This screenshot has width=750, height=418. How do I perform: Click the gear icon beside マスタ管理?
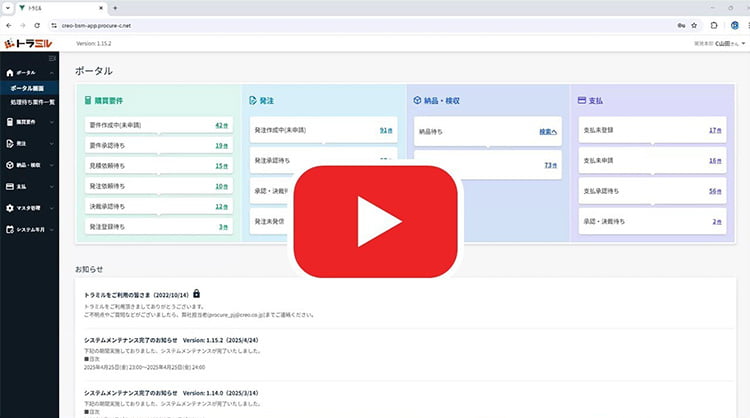click(x=10, y=208)
